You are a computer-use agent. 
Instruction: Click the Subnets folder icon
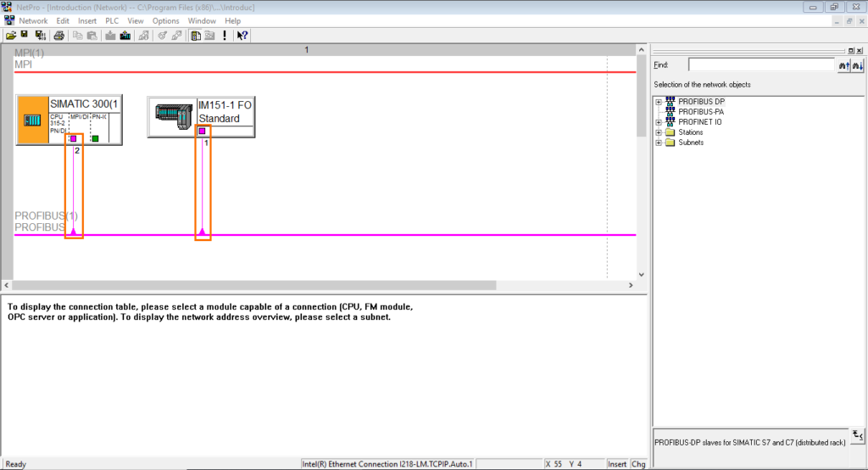[670, 143]
